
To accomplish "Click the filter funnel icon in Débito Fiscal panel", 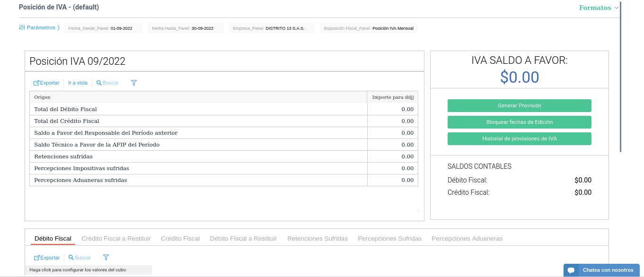I will pyautogui.click(x=106, y=258).
